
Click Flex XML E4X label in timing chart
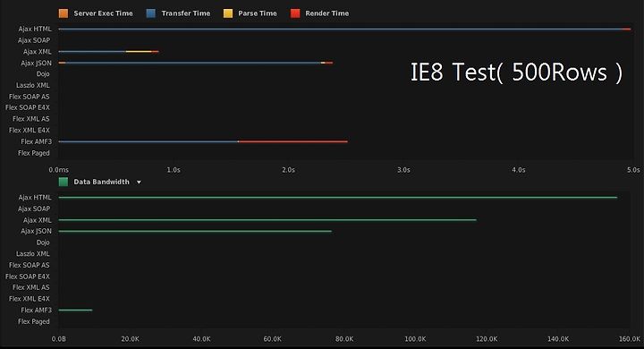click(x=30, y=131)
